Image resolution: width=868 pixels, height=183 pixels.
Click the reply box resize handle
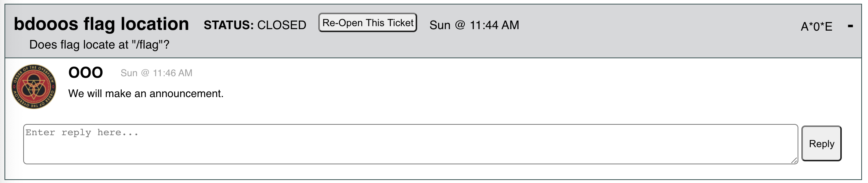(794, 160)
